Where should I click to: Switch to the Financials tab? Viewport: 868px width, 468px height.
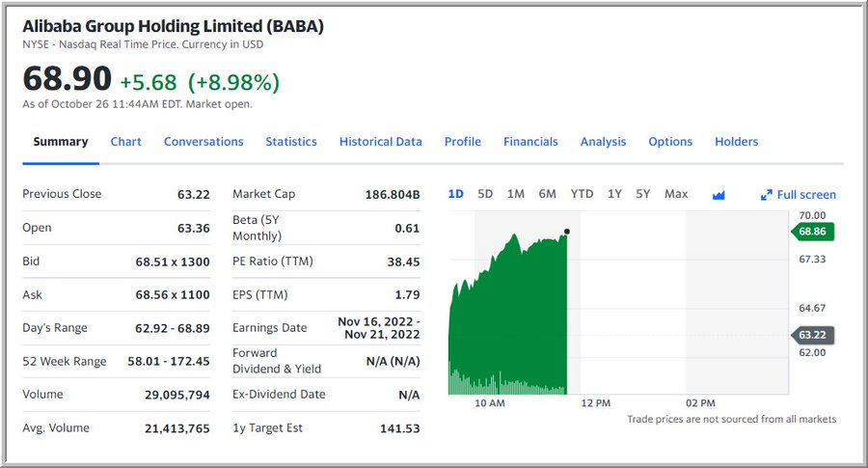point(530,142)
